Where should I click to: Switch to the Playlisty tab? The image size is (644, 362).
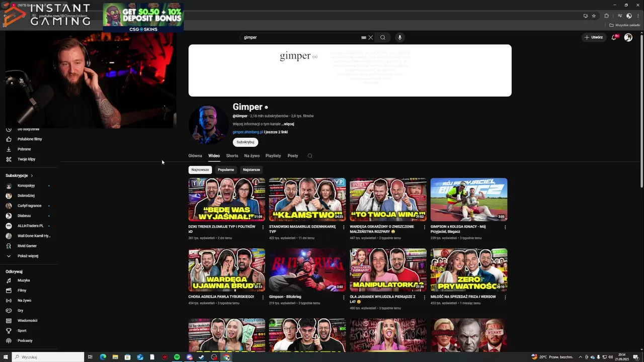pyautogui.click(x=273, y=156)
